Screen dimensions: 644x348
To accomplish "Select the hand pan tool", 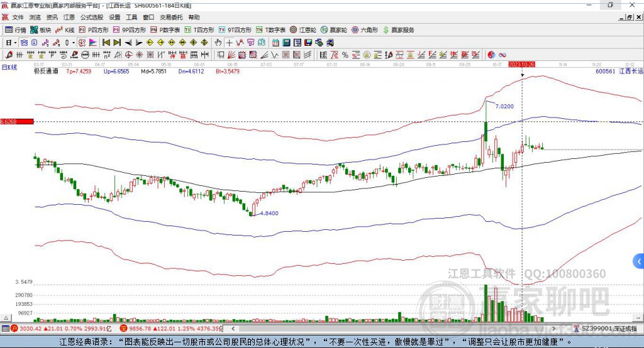I will pyautogui.click(x=218, y=43).
